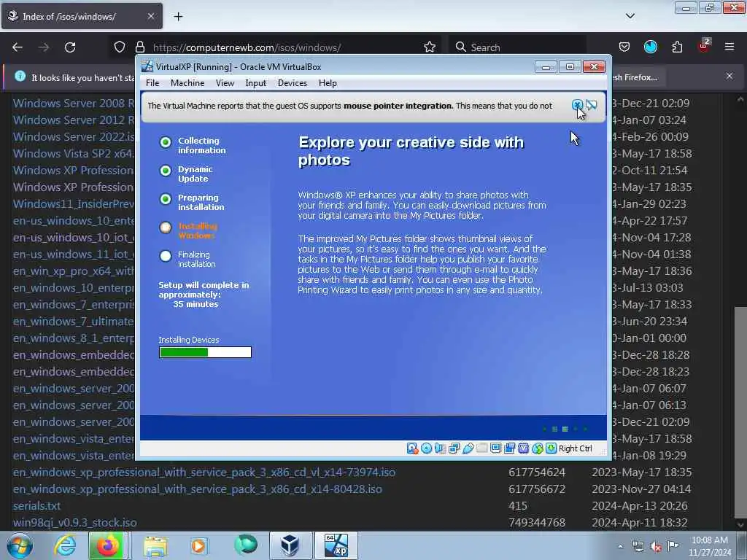
Task: Launch Internet Explorer from the taskbar
Action: click(x=65, y=545)
